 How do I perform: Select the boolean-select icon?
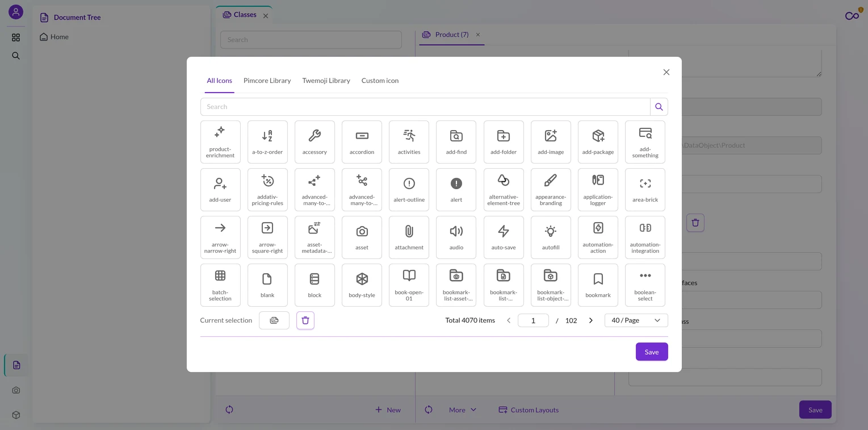[645, 285]
